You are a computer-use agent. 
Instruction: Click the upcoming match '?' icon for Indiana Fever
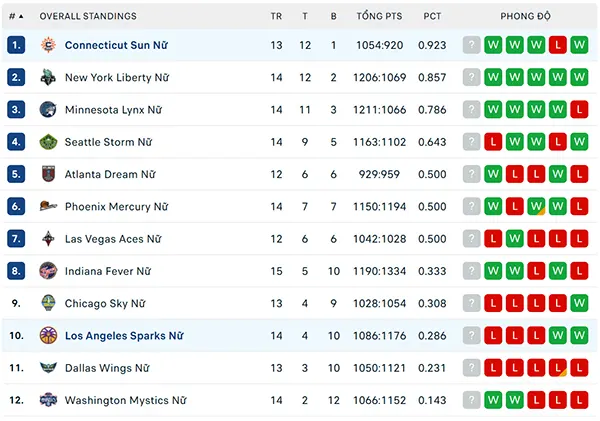[x=471, y=271]
